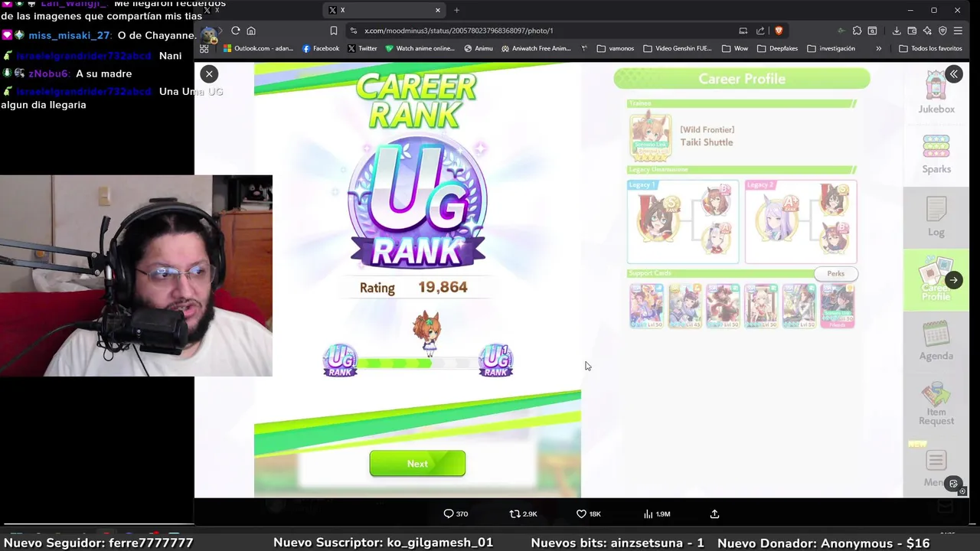Screen dimensions: 980x551
Task: Open Brave VPN shield icon
Action: coord(942,31)
